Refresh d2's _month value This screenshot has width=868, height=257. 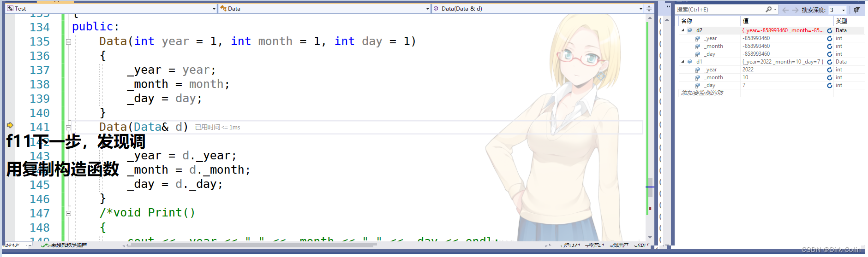point(829,46)
